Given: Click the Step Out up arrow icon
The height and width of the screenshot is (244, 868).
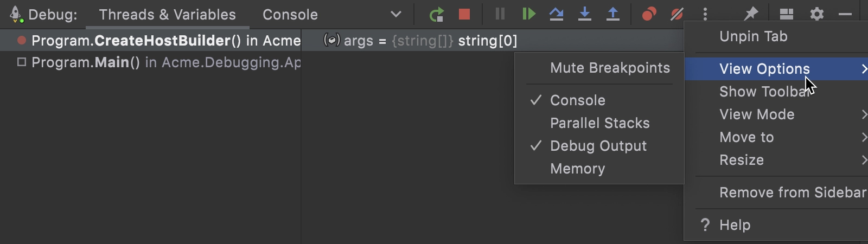Looking at the screenshot, I should [612, 14].
